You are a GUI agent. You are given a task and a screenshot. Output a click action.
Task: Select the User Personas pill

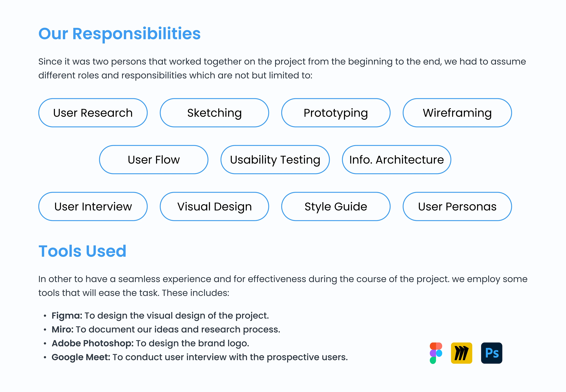457,207
